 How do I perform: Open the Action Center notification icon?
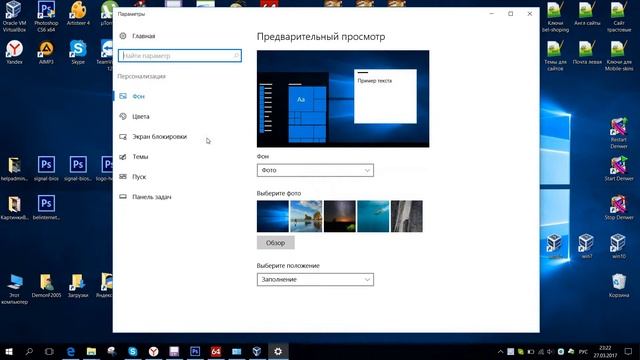point(629,351)
